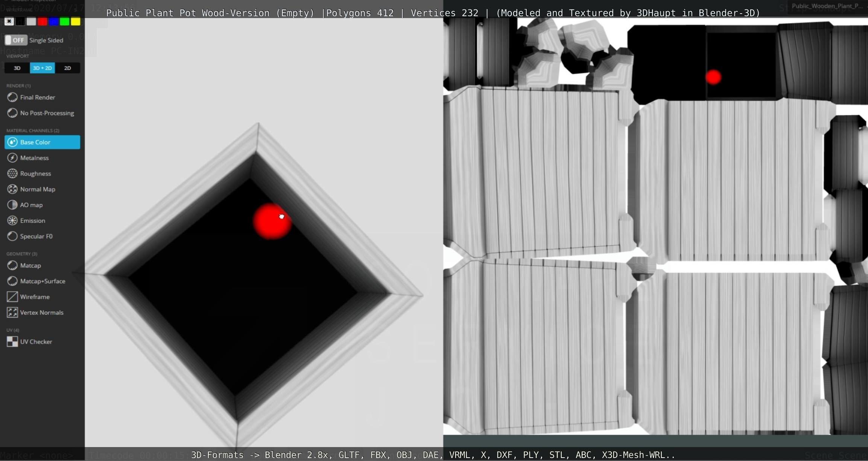Image resolution: width=868 pixels, height=461 pixels.
Task: Show the Roughness channel
Action: [x=35, y=173]
